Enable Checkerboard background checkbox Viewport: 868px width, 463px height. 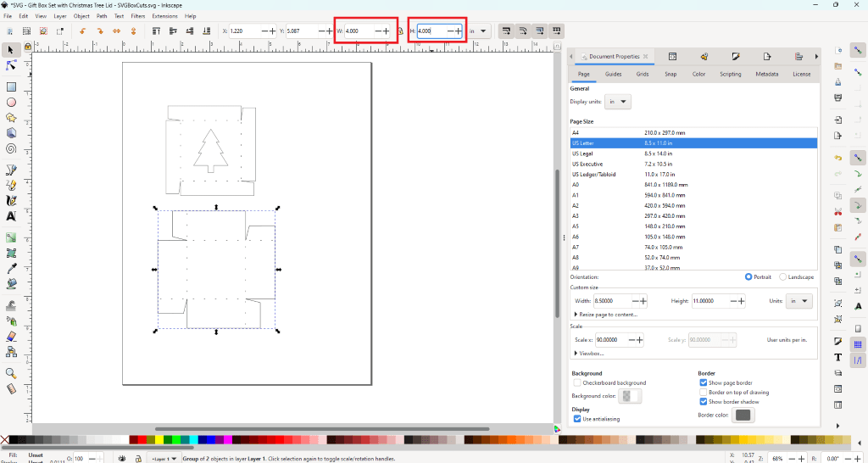tap(577, 382)
